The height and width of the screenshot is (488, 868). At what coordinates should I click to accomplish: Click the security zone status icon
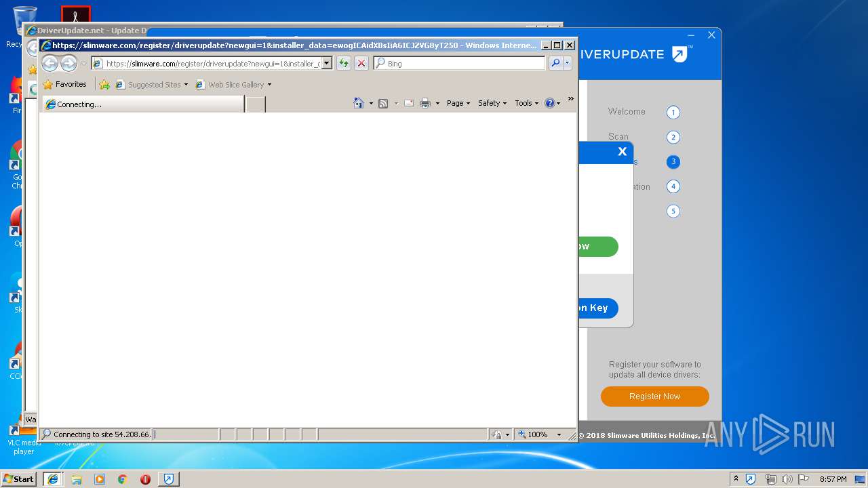pyautogui.click(x=497, y=434)
